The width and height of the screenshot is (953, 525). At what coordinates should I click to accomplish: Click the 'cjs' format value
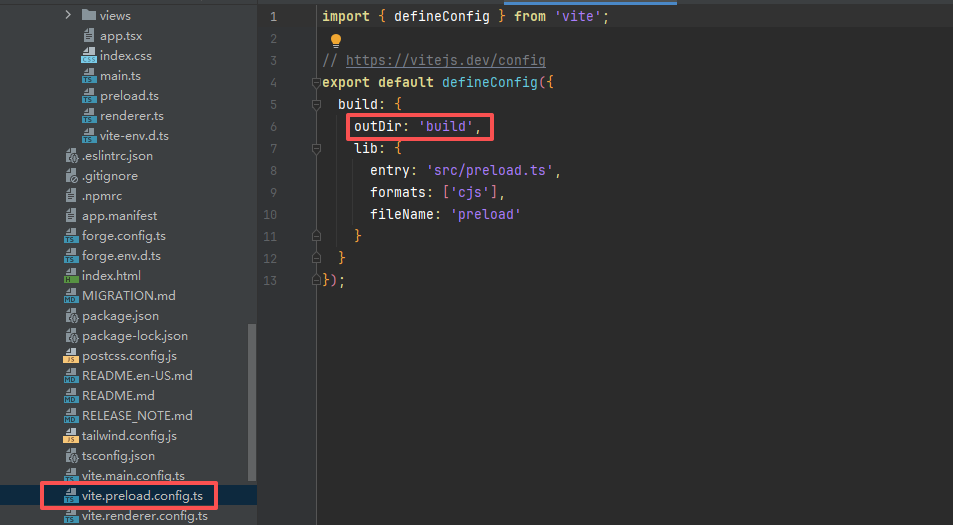coord(470,192)
